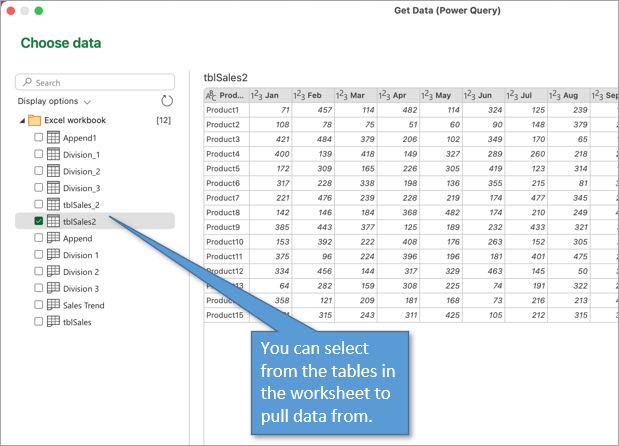Select the Division 2 table item
This screenshot has width=619, height=446.
tap(81, 272)
